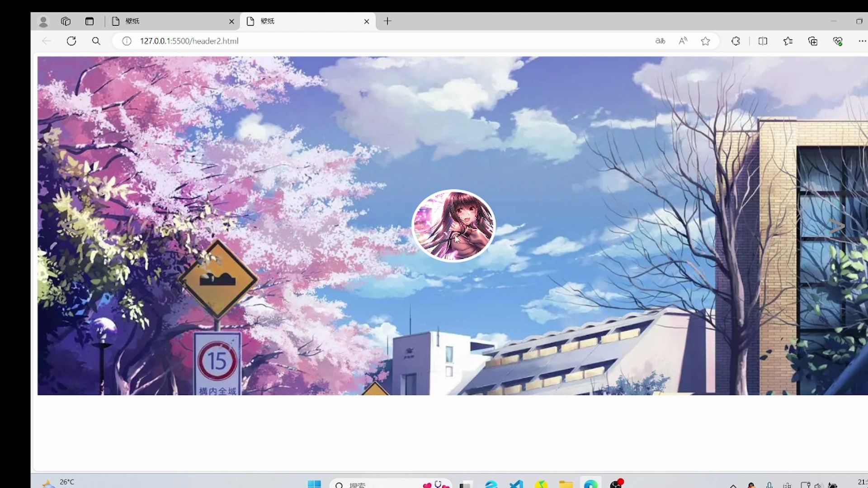Viewport: 868px width, 488px height.
Task: Click the cherry blossom banner image
Action: pos(453,225)
